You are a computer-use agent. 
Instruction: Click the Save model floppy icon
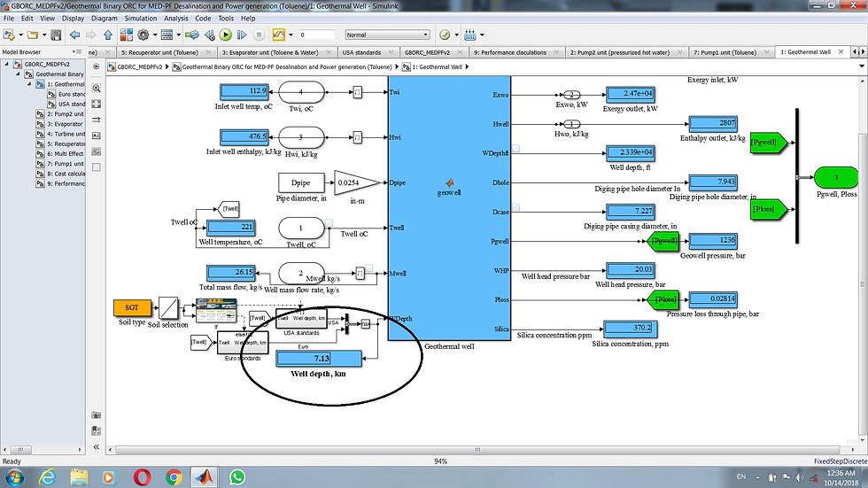pyautogui.click(x=56, y=35)
